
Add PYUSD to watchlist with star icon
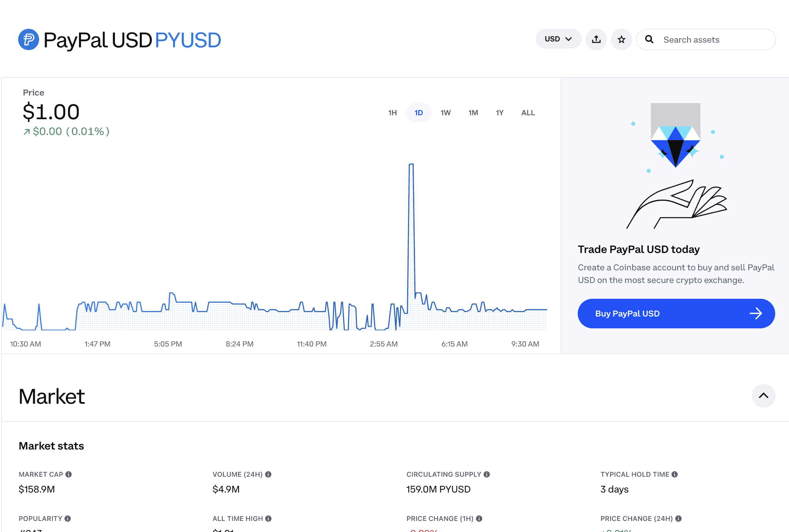pos(621,39)
